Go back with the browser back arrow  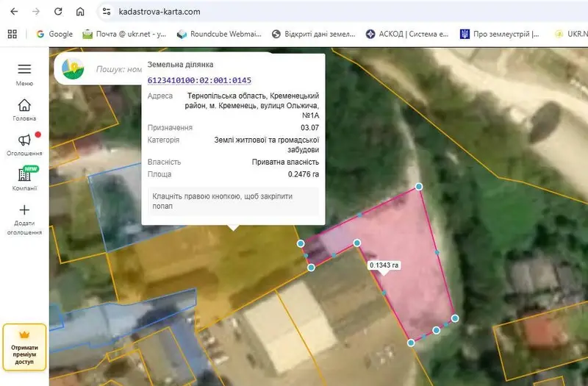point(14,12)
